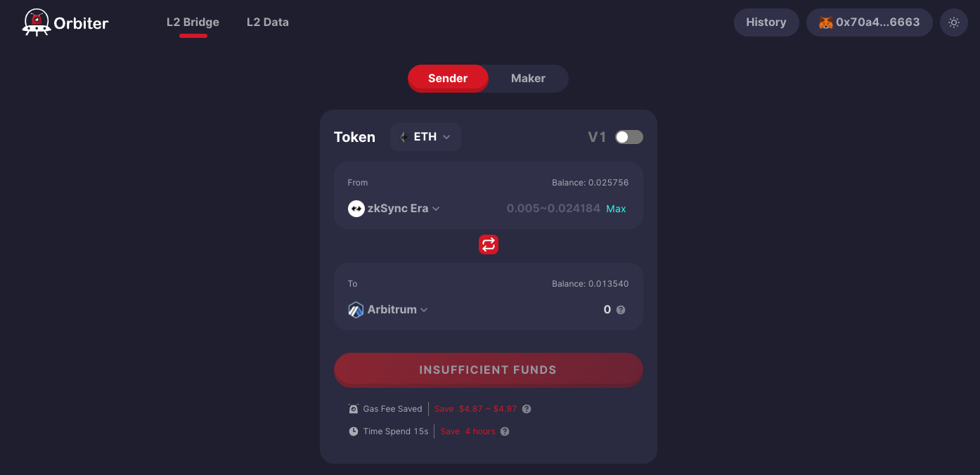Open help icon next to Gas Fee Saved
The width and height of the screenshot is (980, 475).
point(527,409)
